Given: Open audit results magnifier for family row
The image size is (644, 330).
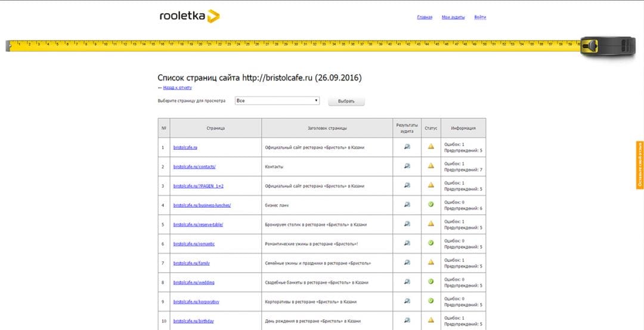Looking at the screenshot, I should [x=407, y=262].
